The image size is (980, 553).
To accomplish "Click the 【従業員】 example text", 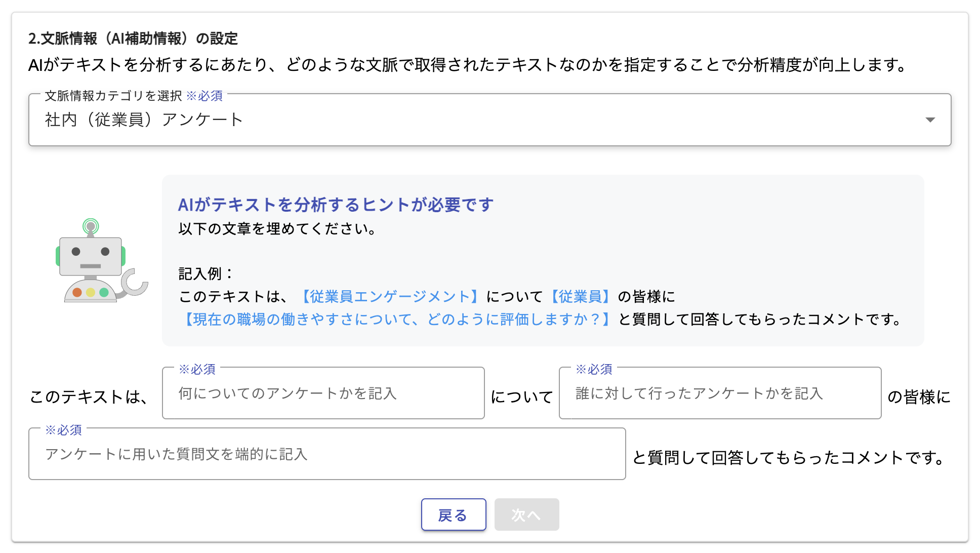I will (580, 296).
